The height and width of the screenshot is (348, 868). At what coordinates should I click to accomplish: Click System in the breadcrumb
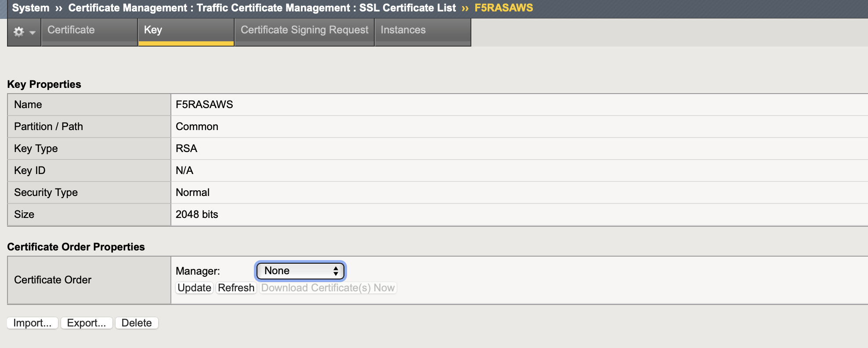[31, 8]
